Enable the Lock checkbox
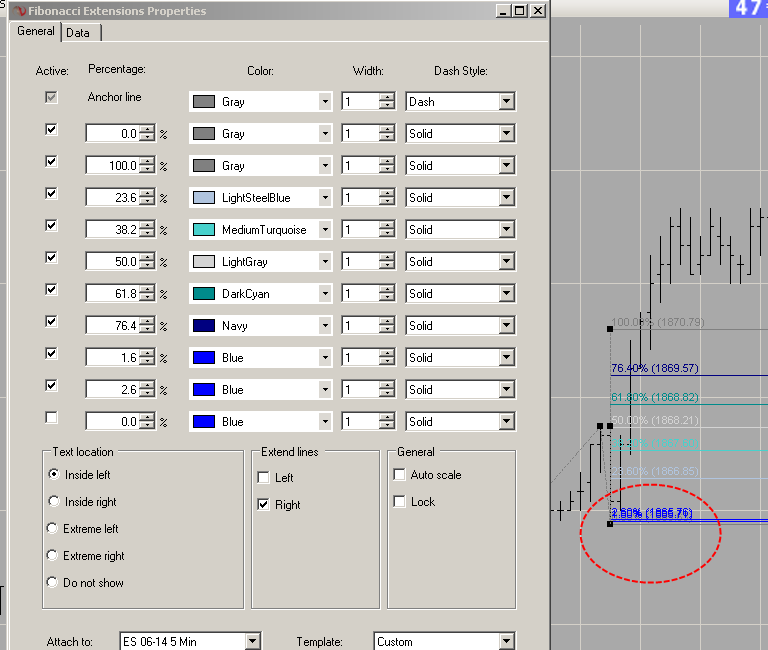 coord(400,501)
